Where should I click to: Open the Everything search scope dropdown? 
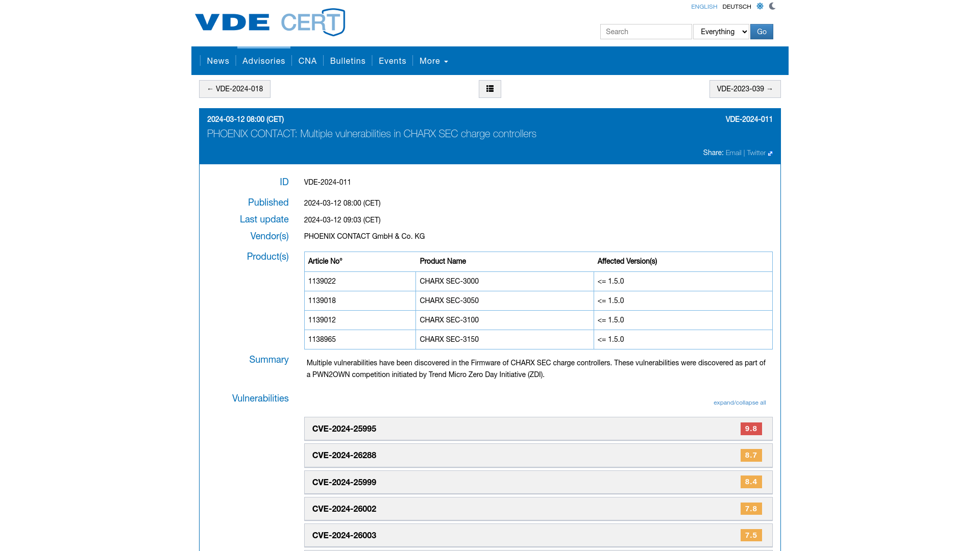click(x=721, y=32)
